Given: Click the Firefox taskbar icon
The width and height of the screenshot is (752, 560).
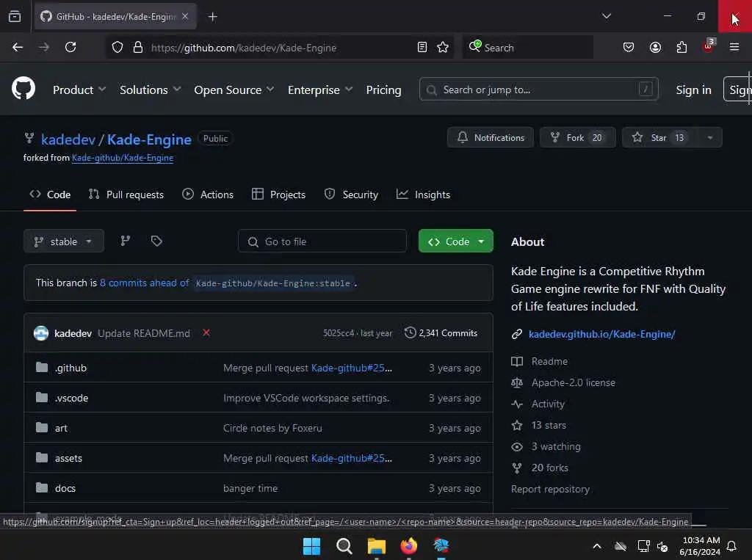Looking at the screenshot, I should tap(408, 545).
